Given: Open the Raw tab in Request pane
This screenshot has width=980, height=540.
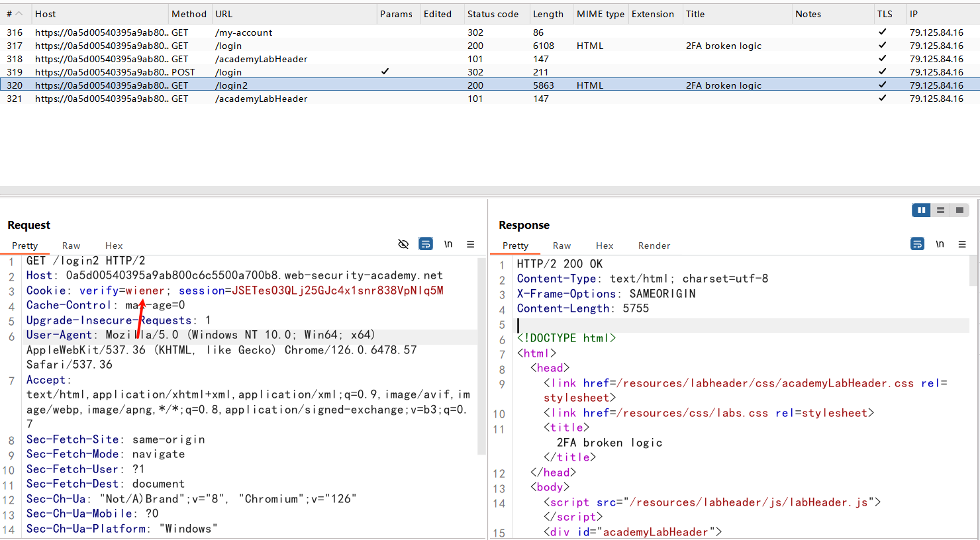Looking at the screenshot, I should tap(71, 246).
